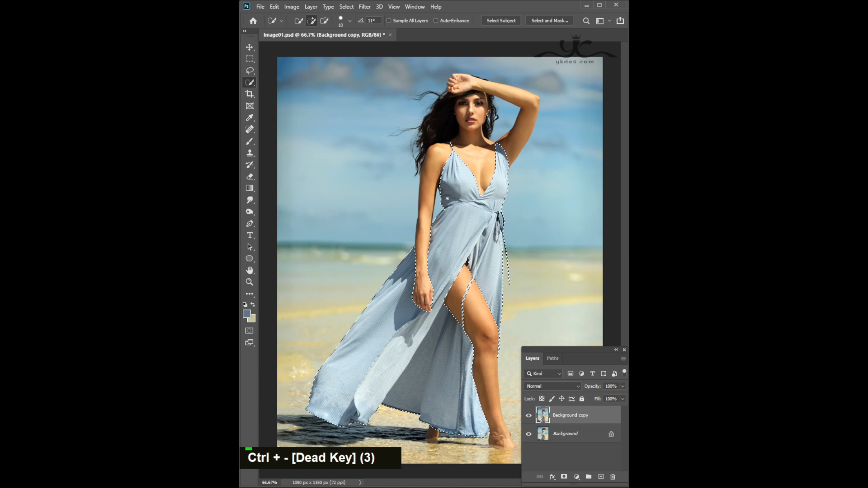Viewport: 868px width, 488px height.
Task: Click the Select and Mask button
Action: 549,20
